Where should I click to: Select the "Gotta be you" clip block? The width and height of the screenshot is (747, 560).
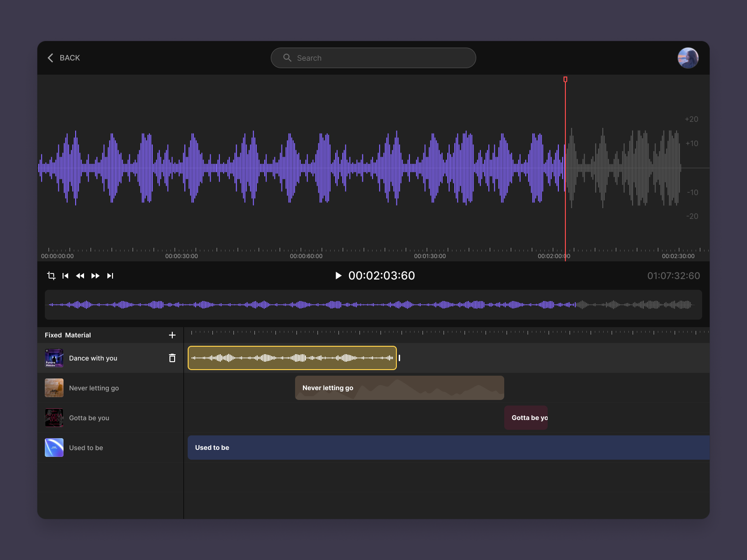pos(526,418)
